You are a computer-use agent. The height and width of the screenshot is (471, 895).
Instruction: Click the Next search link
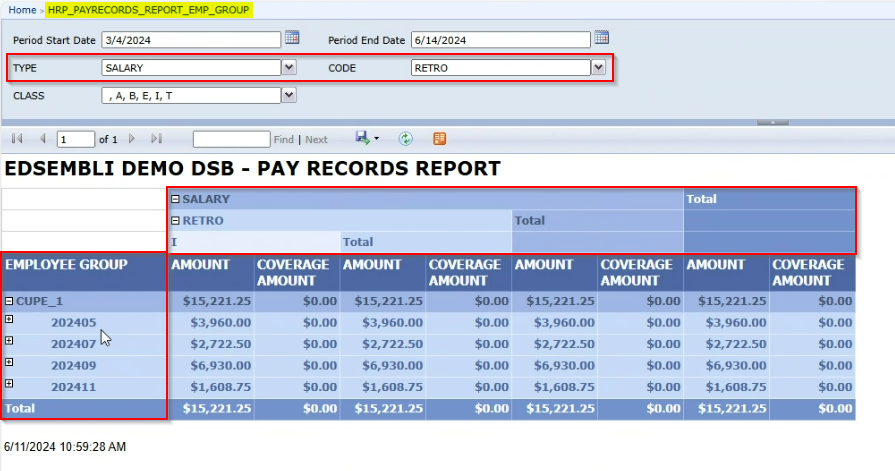[316, 139]
